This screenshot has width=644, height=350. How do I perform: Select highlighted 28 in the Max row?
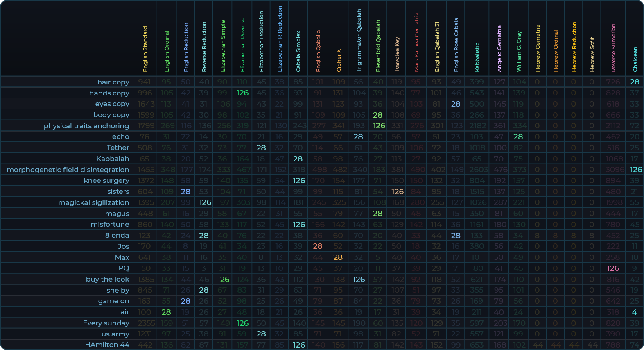coord(338,257)
